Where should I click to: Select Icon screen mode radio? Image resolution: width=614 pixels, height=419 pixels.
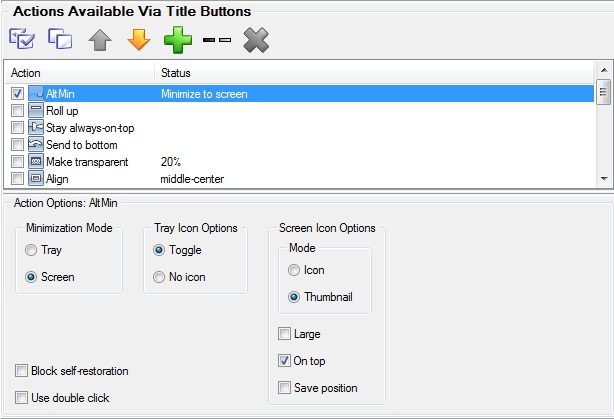[294, 270]
